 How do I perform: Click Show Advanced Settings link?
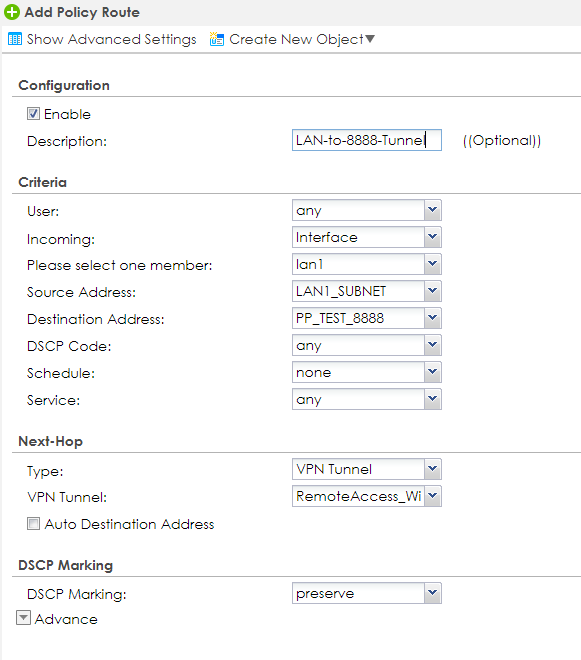(x=112, y=39)
